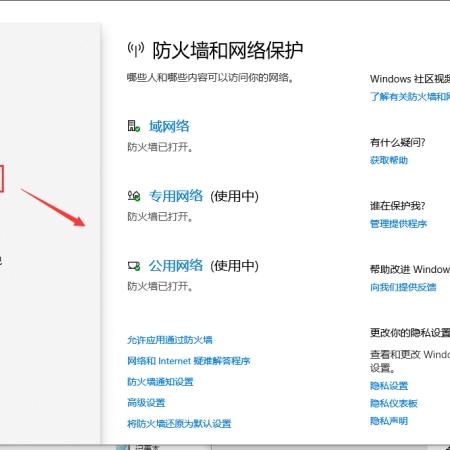Open 专用网络 settings
This screenshot has height=450, width=450.
[176, 196]
